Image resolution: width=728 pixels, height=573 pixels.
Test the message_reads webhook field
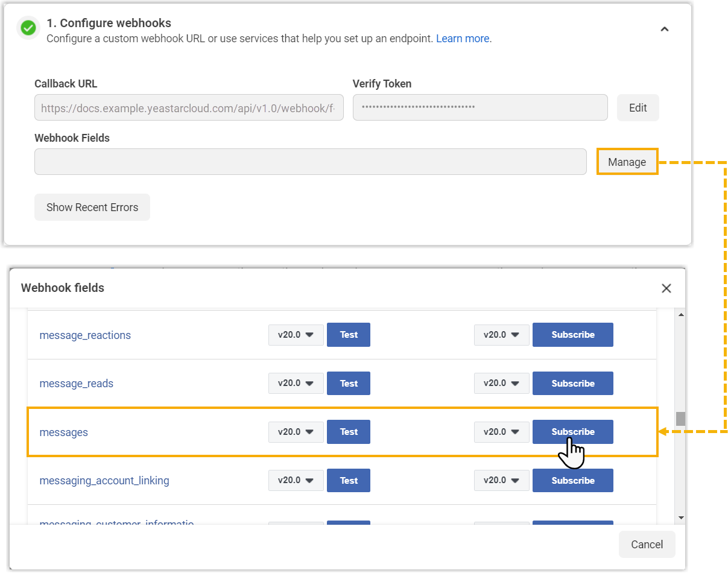[x=348, y=384]
